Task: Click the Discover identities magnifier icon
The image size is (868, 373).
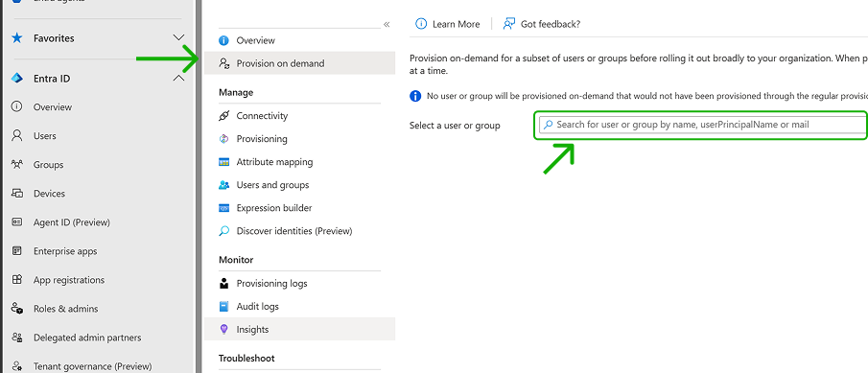Action: click(223, 231)
